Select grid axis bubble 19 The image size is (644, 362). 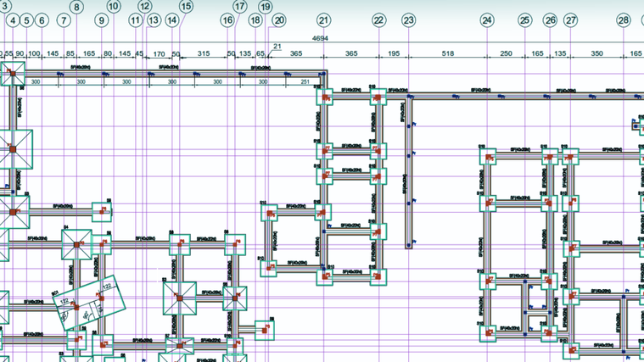click(266, 6)
